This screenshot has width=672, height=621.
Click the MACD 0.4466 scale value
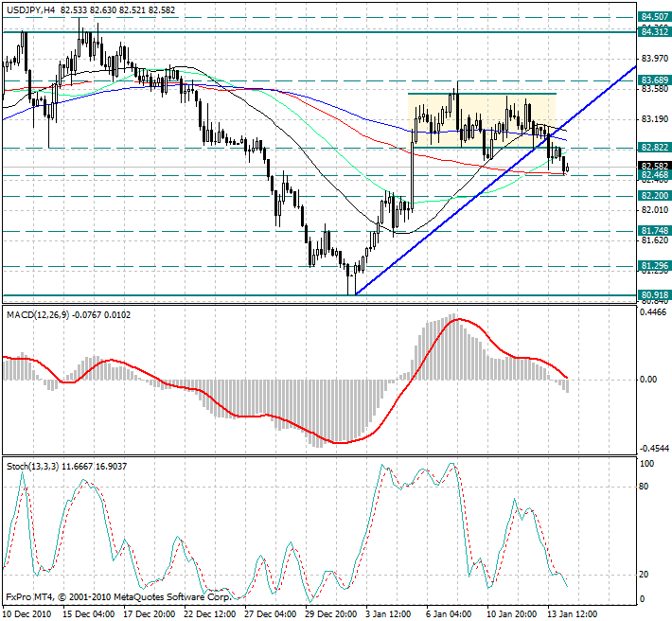coord(653,312)
